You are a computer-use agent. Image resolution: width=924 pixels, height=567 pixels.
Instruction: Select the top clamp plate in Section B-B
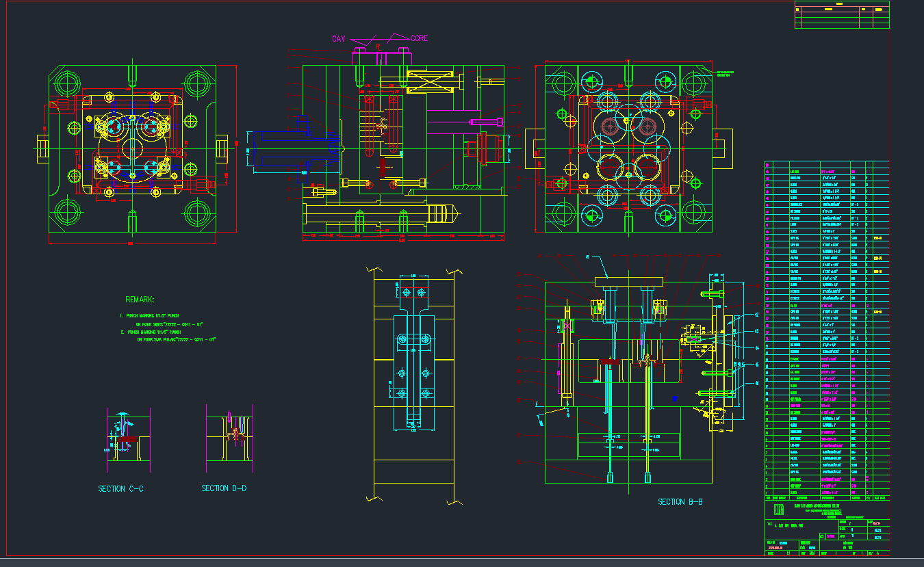coord(629,281)
